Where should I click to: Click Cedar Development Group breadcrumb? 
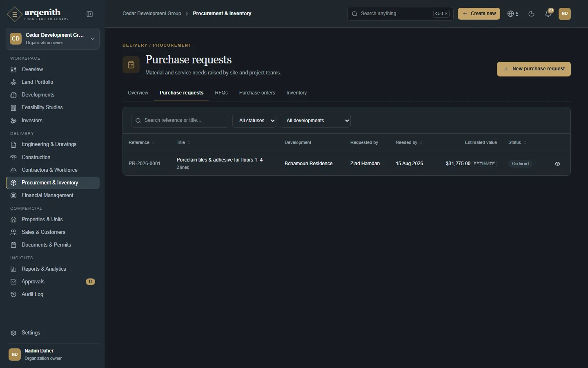152,13
